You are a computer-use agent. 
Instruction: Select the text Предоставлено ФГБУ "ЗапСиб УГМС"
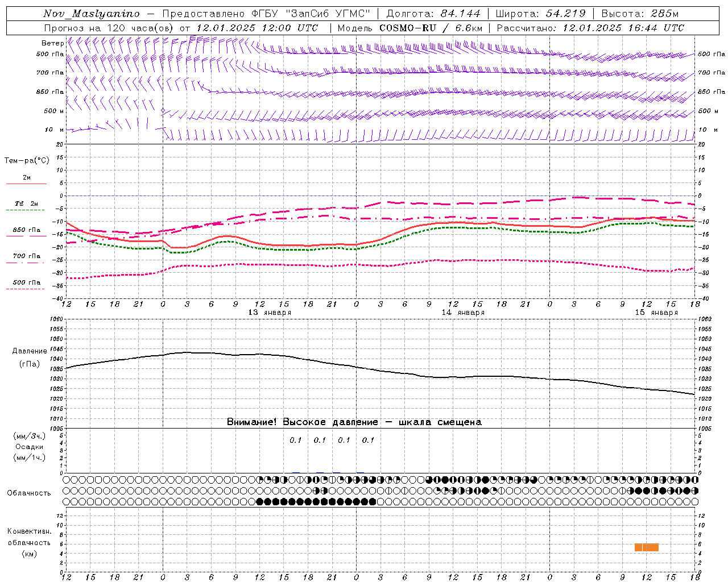pos(266,14)
